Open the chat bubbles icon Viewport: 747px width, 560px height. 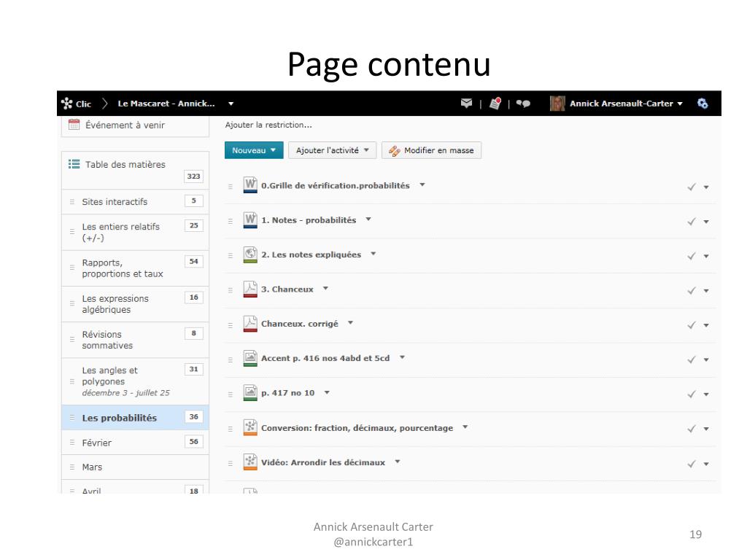(x=523, y=104)
